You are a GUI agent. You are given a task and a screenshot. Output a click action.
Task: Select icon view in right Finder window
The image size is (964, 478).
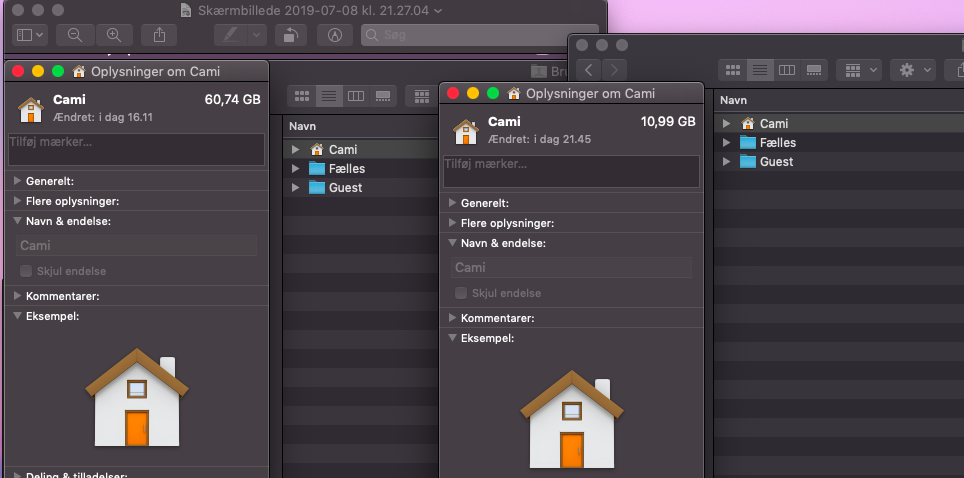click(x=732, y=70)
